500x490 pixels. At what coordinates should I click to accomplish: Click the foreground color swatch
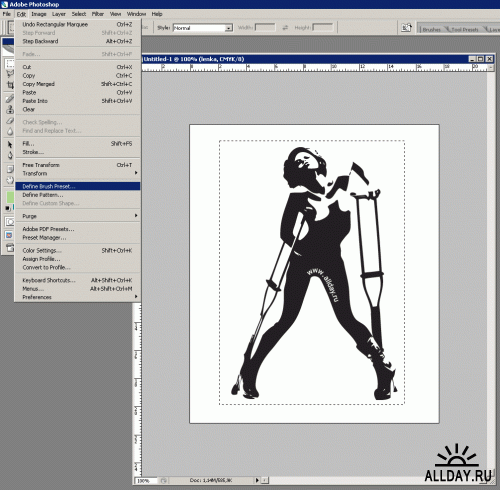pos(10,197)
